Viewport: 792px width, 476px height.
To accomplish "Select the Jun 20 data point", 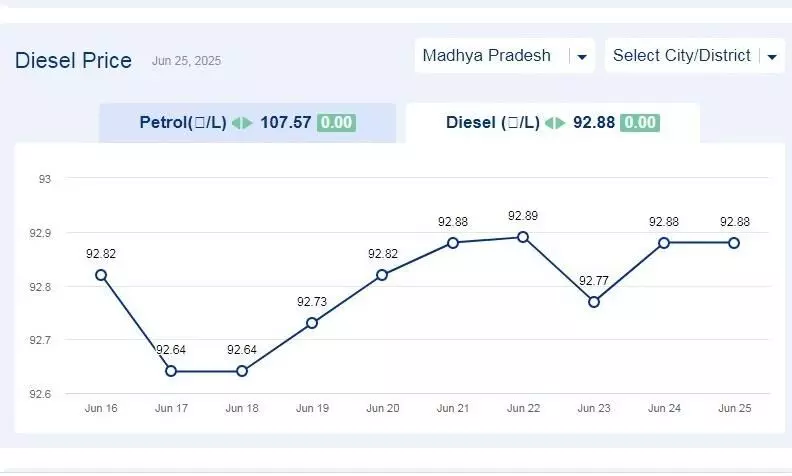I will (x=382, y=275).
